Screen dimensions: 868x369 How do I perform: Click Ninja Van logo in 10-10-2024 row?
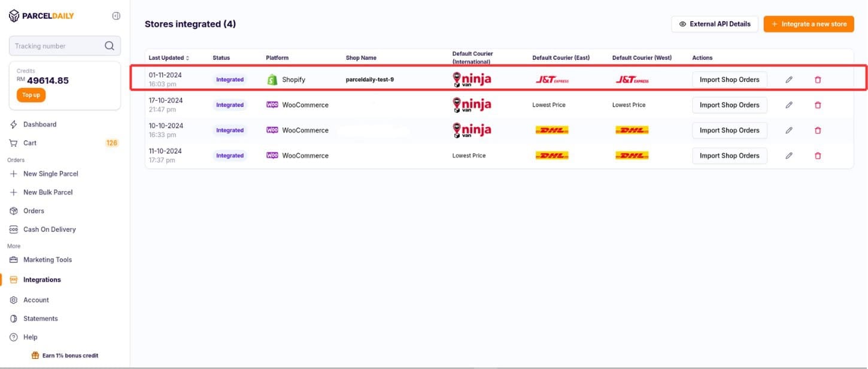[x=472, y=130]
